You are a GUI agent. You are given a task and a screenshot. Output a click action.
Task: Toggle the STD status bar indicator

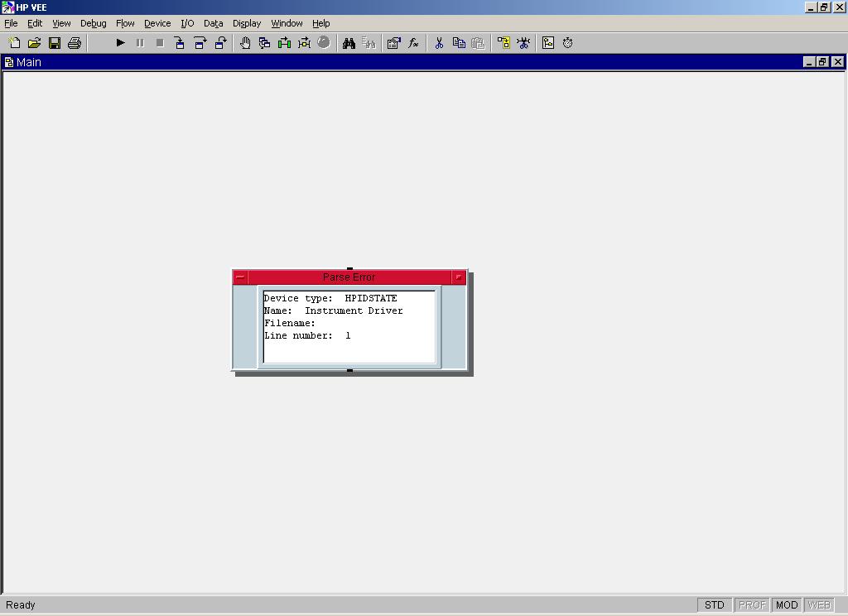(714, 605)
